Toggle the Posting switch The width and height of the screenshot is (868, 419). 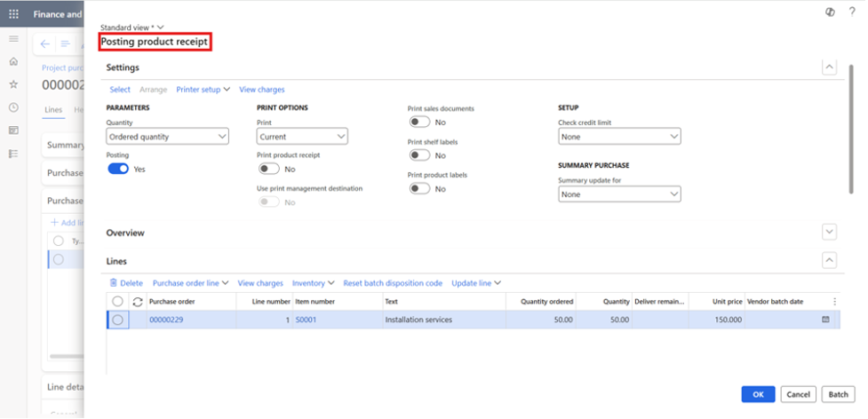[x=118, y=170]
